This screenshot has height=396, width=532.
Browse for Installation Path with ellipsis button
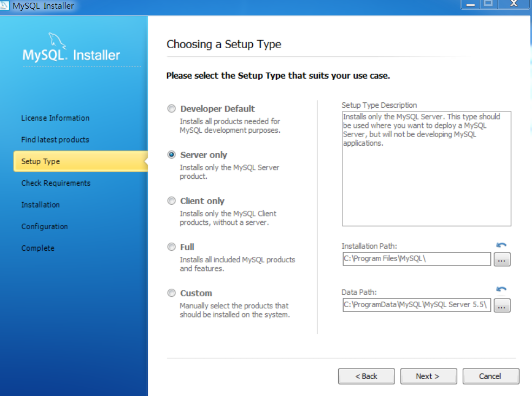(502, 259)
